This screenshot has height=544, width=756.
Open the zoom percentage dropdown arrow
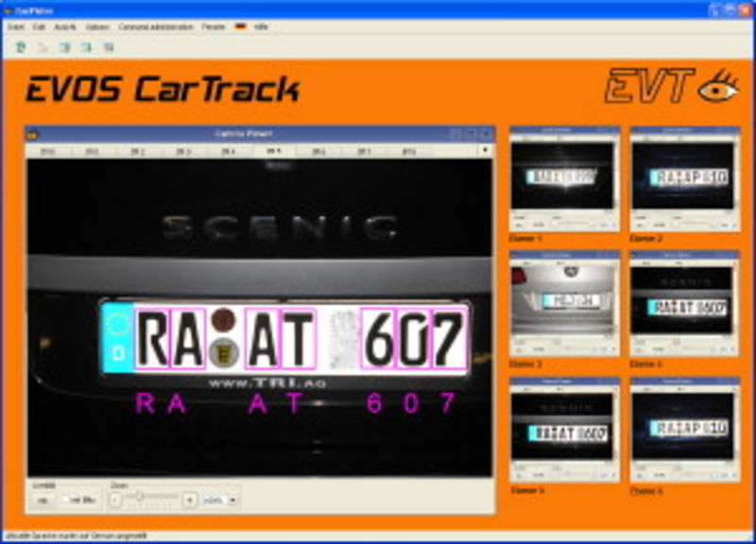click(x=232, y=501)
